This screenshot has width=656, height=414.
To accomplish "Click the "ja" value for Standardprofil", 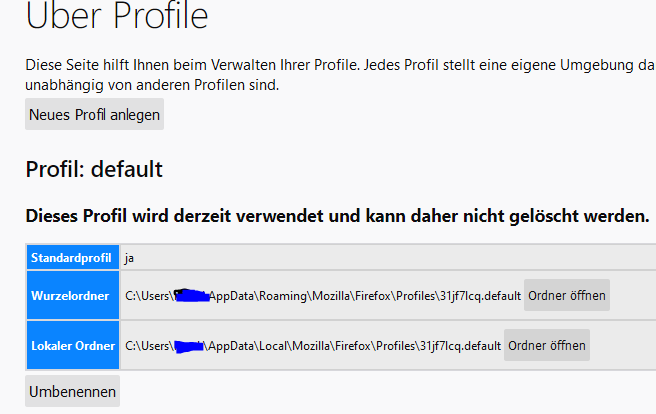I will pos(130,258).
